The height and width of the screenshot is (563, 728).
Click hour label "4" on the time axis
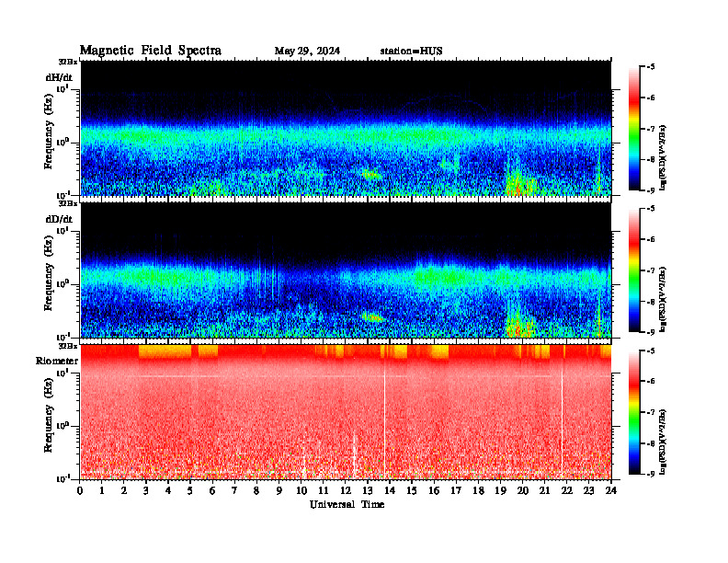point(168,490)
